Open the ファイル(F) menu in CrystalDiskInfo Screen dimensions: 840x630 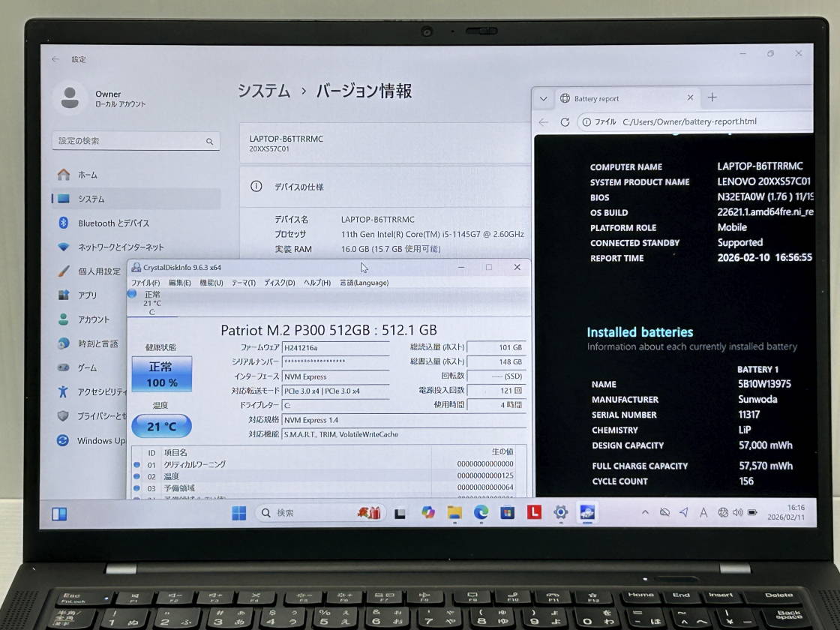coord(145,283)
